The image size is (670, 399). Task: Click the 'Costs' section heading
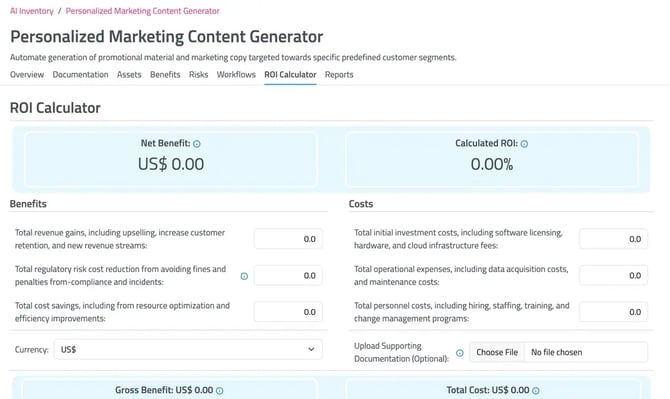click(x=361, y=204)
